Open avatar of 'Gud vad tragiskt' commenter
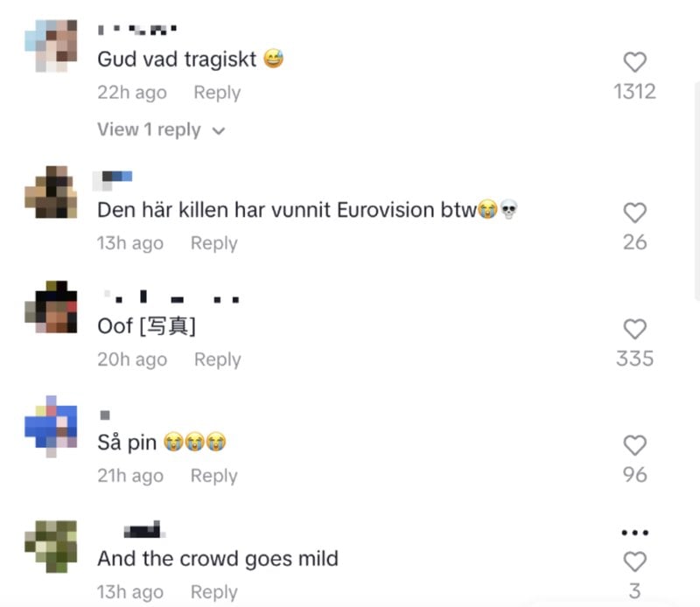Screen dimensions: 700x607 point(51,46)
